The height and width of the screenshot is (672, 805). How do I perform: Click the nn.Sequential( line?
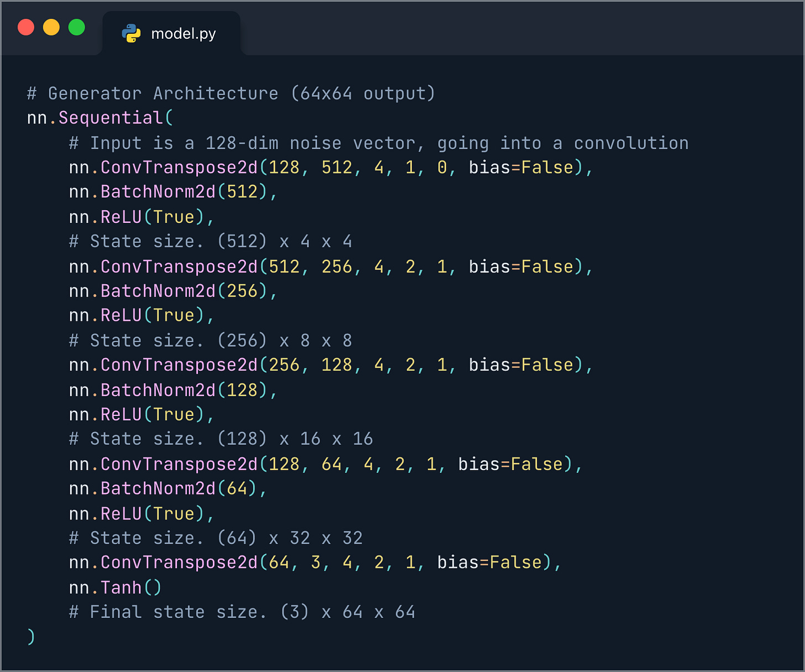click(x=100, y=118)
